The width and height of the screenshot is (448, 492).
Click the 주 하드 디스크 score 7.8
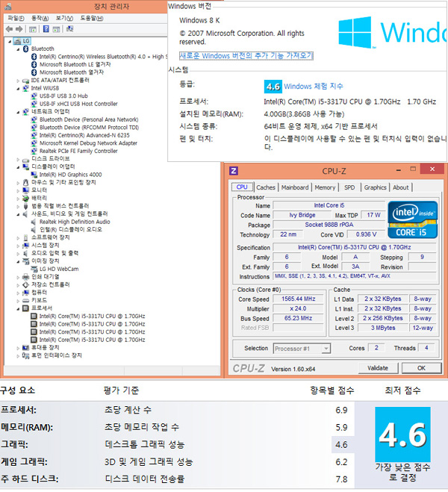342,479
